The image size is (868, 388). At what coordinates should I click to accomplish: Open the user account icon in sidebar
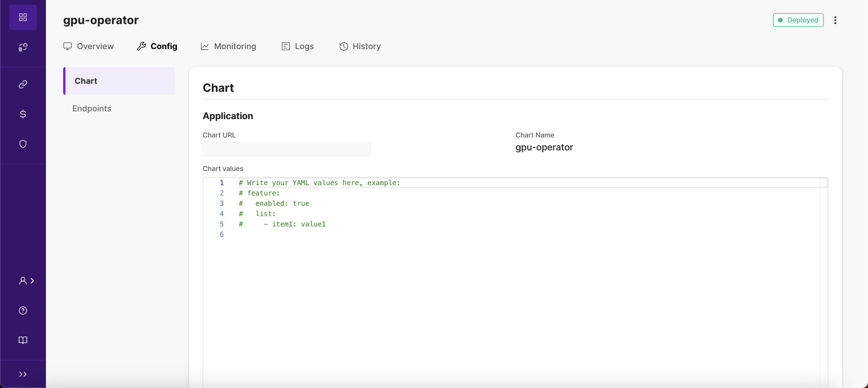(23, 281)
